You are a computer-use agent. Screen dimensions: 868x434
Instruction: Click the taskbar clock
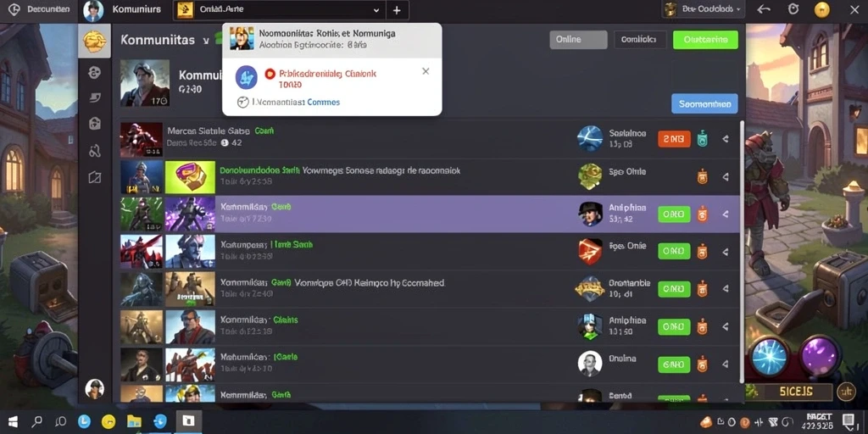point(820,422)
